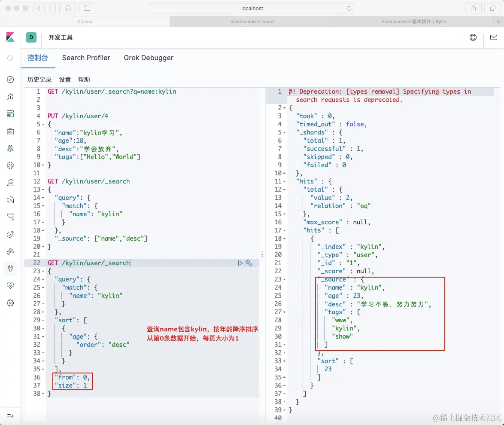Click the "size": 1 line
The height and width of the screenshot is (425, 504).
[71, 385]
